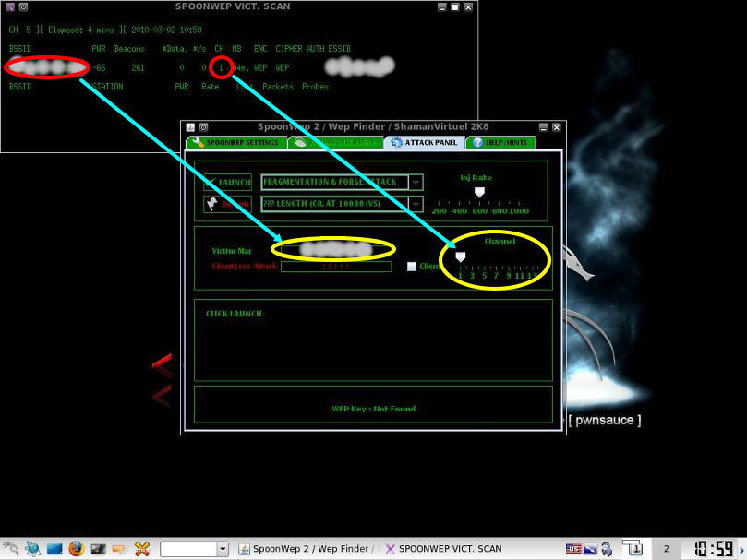Maximize the SPOONWEP VICT. SCAN window
The image size is (747, 560).
455,7
